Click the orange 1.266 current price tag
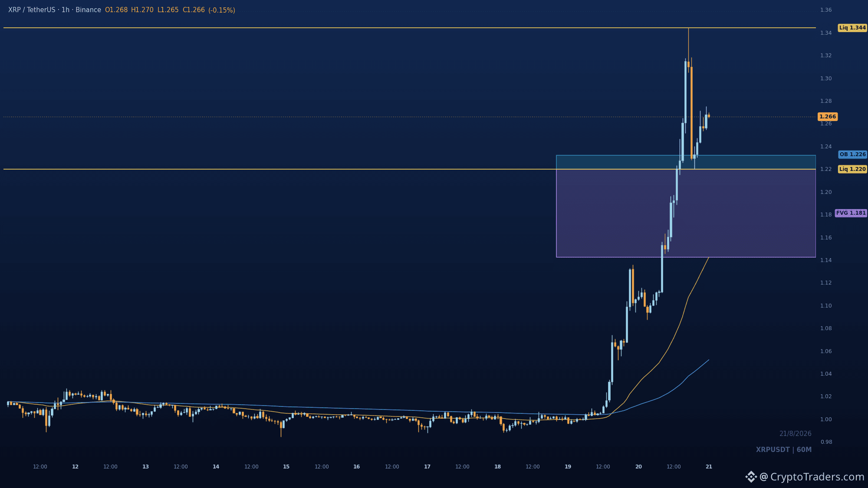Viewport: 868px width, 488px height. point(828,117)
